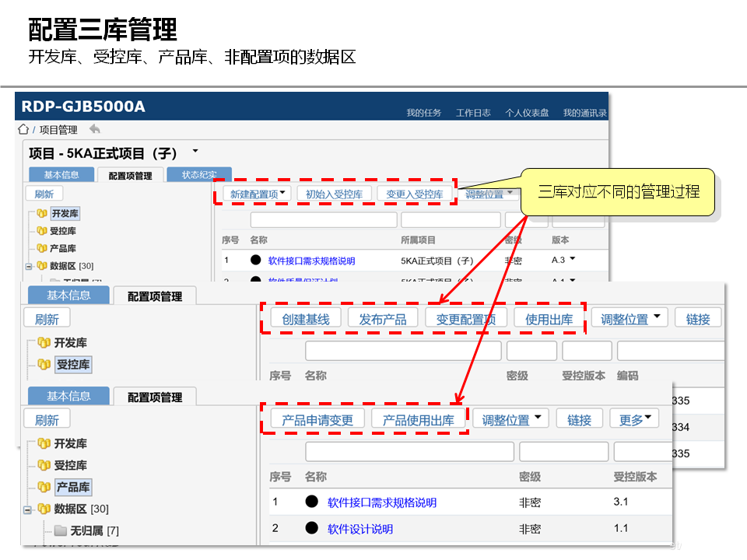Click the folder icon of 开发库 in the 开发库 view

click(42, 213)
